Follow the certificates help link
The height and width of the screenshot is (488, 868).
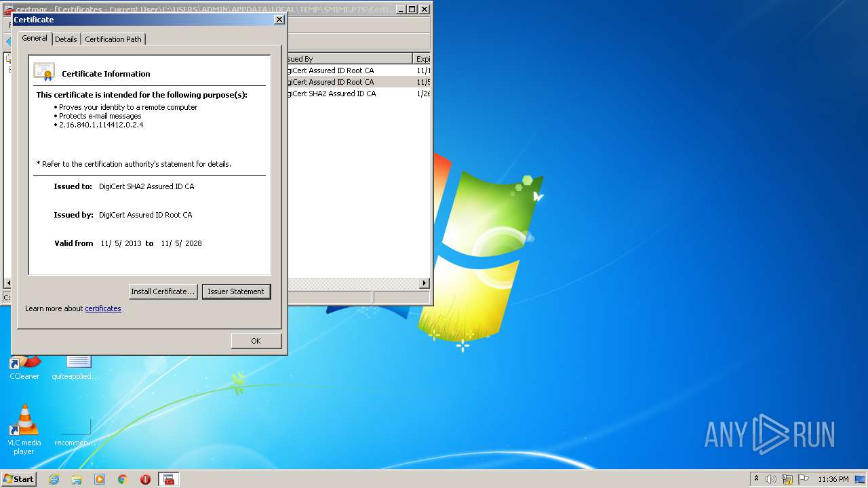click(x=103, y=308)
